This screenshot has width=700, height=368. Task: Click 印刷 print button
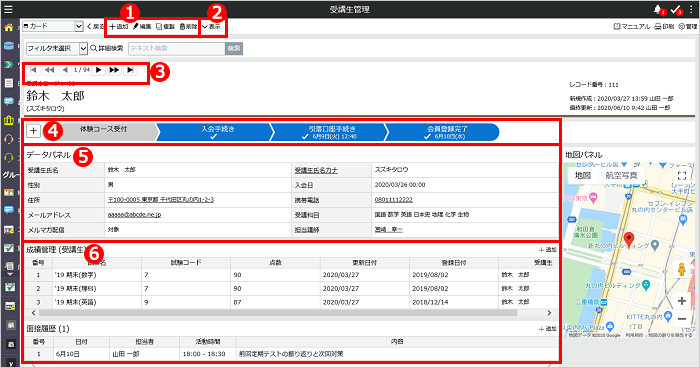point(664,27)
